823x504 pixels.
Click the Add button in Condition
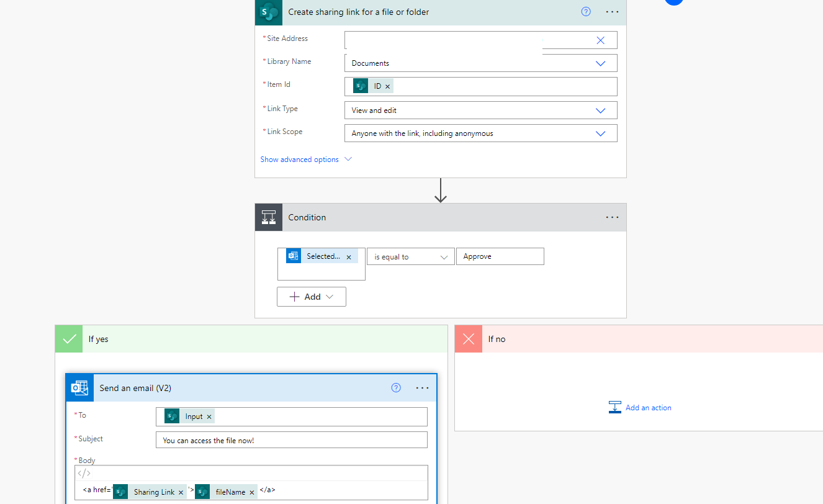(312, 297)
